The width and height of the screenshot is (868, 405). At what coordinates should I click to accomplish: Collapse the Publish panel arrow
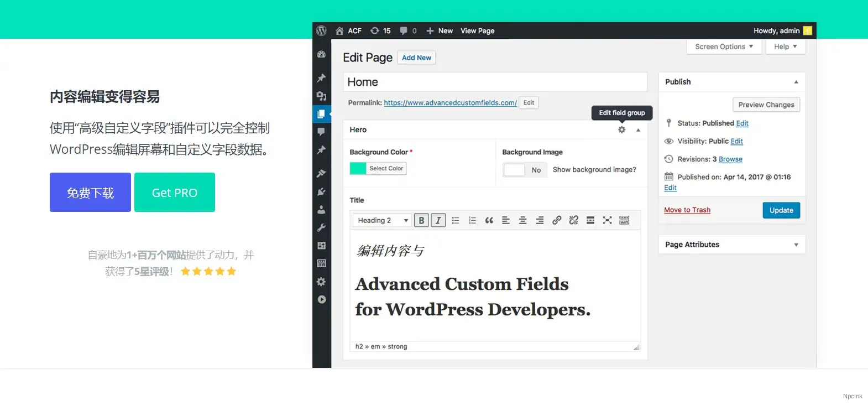(796, 82)
